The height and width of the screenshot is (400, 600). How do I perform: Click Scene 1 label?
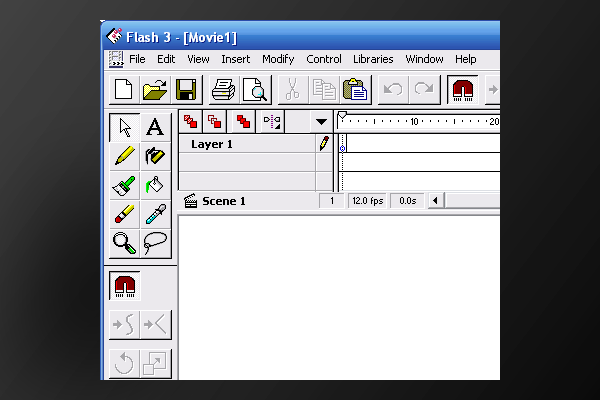point(223,201)
